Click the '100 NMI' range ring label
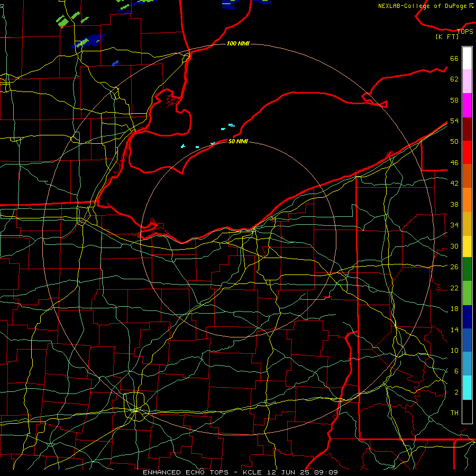Image resolution: width=476 pixels, height=476 pixels. [238, 43]
